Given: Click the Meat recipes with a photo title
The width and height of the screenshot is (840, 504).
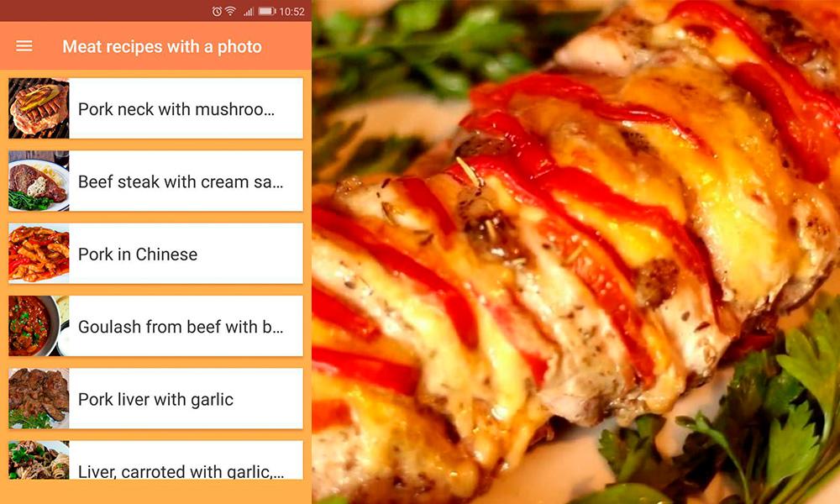Looking at the screenshot, I should coord(162,46).
